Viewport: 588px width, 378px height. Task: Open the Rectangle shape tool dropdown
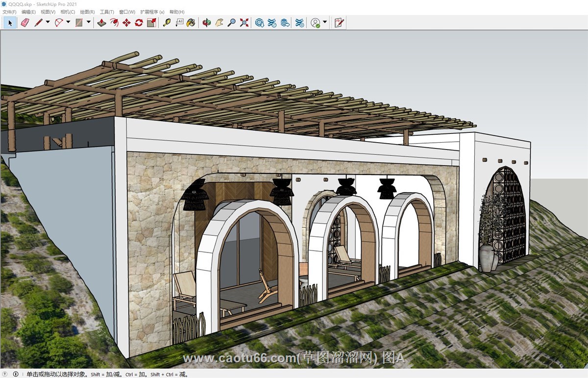click(89, 22)
